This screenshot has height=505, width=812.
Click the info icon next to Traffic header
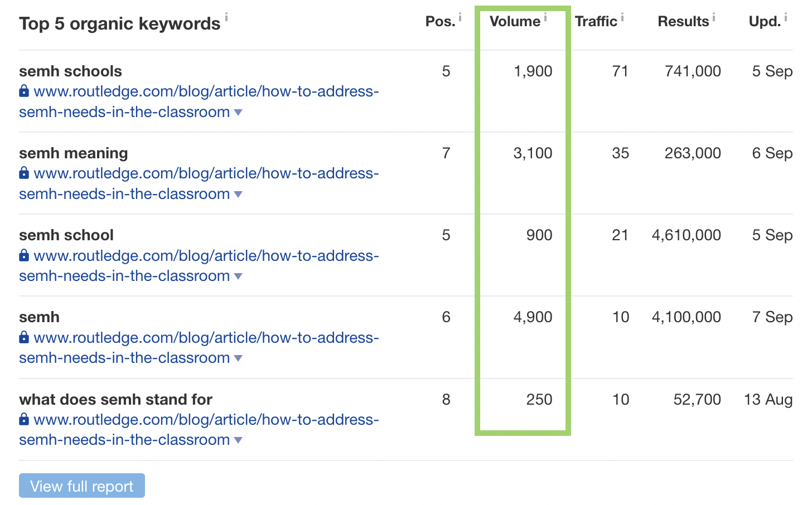pos(622,17)
